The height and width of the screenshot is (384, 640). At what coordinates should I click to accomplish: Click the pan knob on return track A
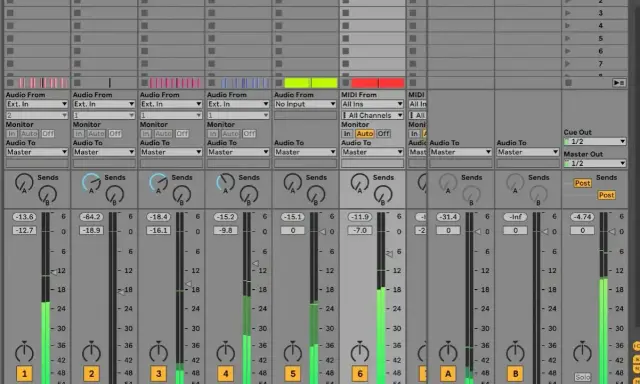(x=448, y=352)
